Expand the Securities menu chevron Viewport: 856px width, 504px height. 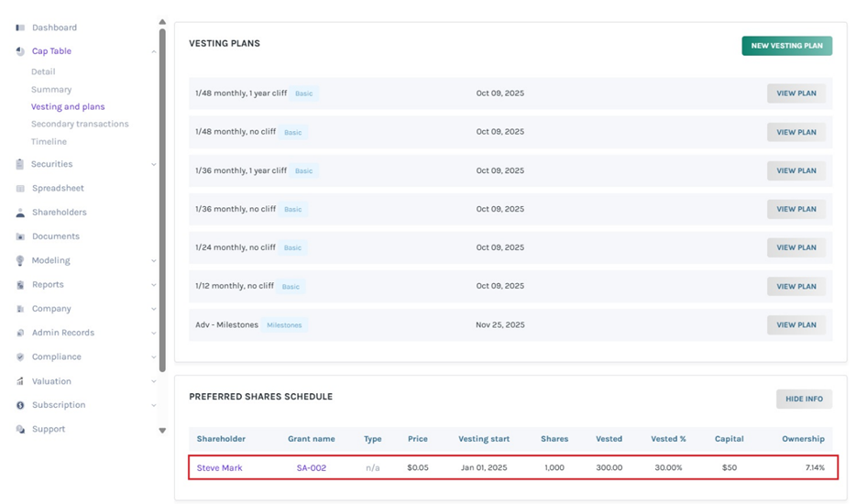click(x=153, y=165)
